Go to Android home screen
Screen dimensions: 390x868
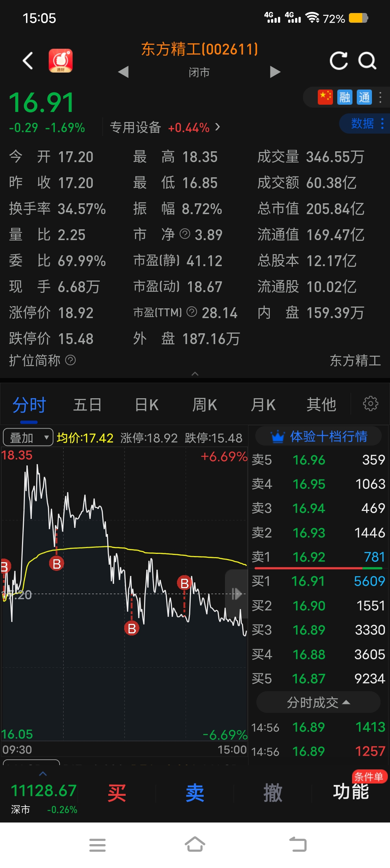click(195, 844)
